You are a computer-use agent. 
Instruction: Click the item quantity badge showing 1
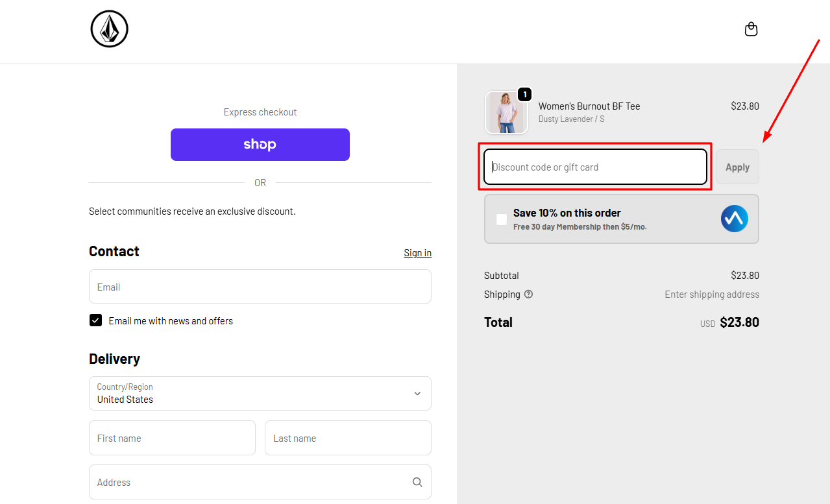point(524,95)
